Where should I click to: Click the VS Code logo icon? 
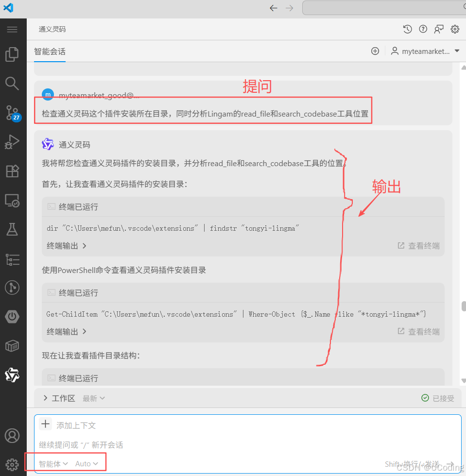coord(9,8)
